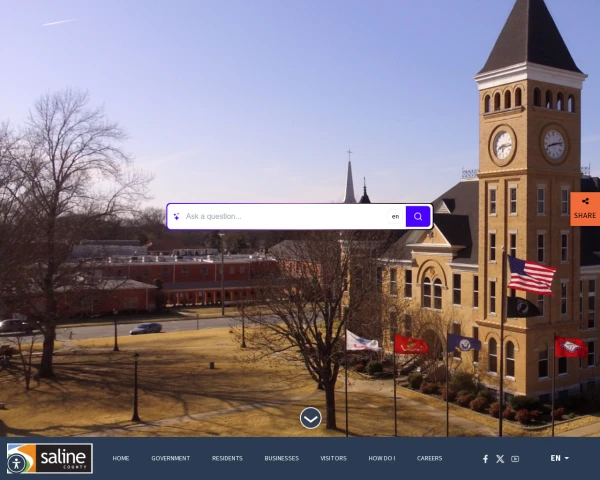
Task: Open the 'en' language selector in search bar
Action: pyautogui.click(x=396, y=217)
